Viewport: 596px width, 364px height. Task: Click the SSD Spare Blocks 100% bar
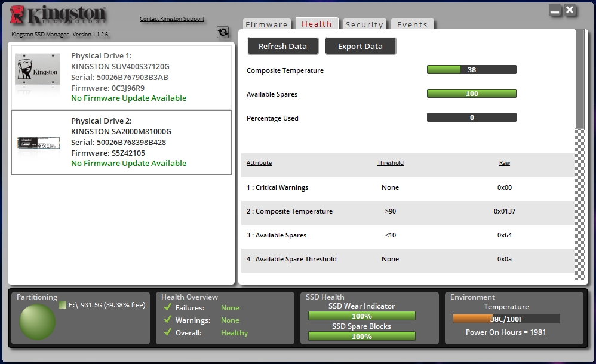click(361, 336)
